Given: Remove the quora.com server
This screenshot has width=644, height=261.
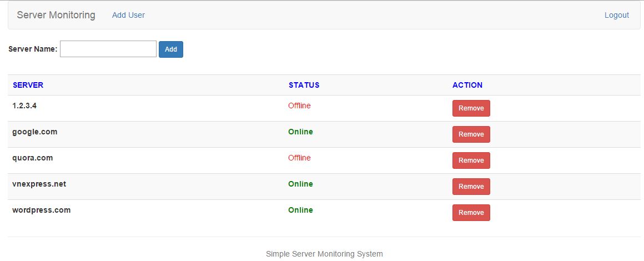Looking at the screenshot, I should [x=471, y=160].
